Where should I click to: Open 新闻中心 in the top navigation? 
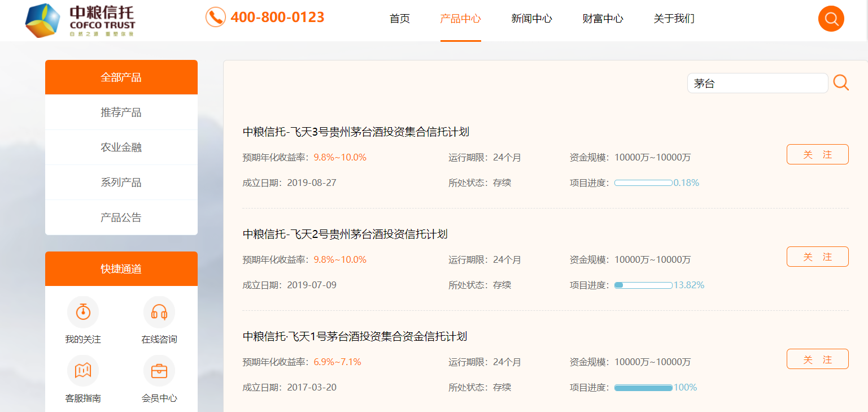coord(531,19)
